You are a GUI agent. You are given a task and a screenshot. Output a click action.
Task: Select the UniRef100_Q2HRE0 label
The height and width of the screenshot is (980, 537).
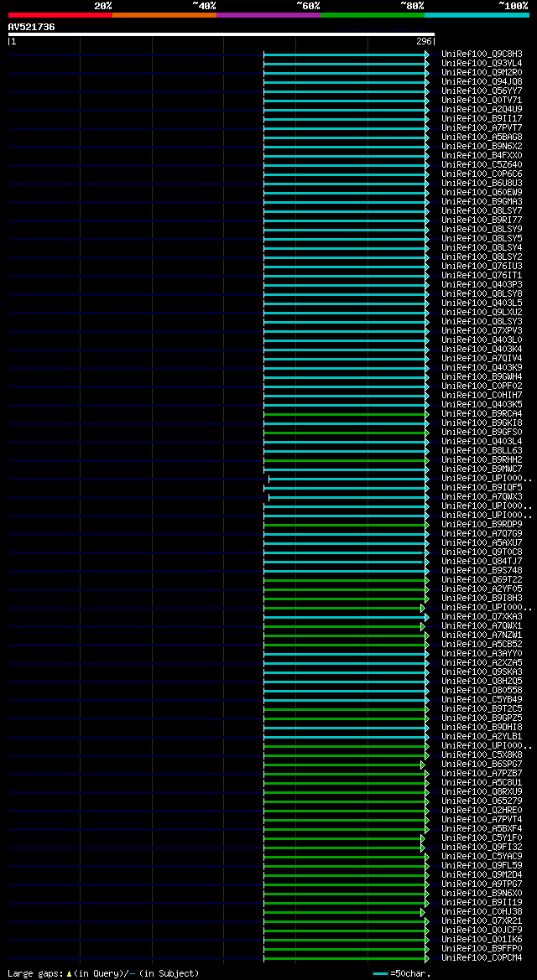482,811
